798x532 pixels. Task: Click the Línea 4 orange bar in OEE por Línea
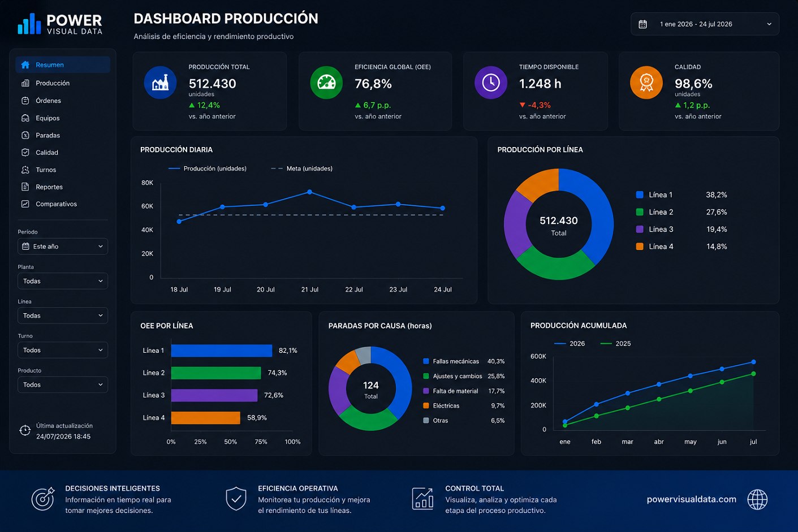tap(206, 418)
